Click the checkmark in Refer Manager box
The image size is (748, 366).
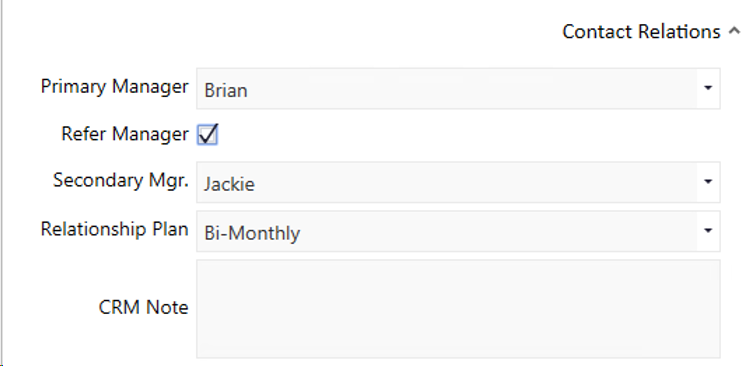[x=208, y=134]
